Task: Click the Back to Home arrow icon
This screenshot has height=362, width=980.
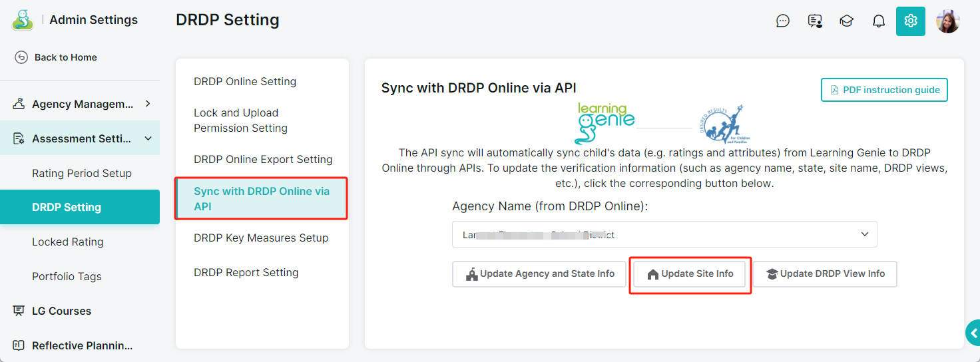Action: click(x=21, y=57)
